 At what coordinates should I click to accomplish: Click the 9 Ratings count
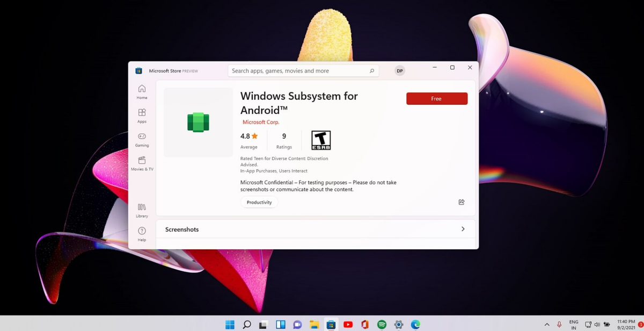click(284, 141)
